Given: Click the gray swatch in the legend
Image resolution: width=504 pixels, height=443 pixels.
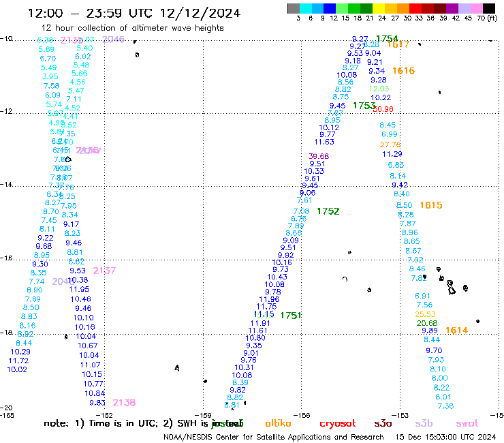Looking at the screenshot, I should coord(294,8).
